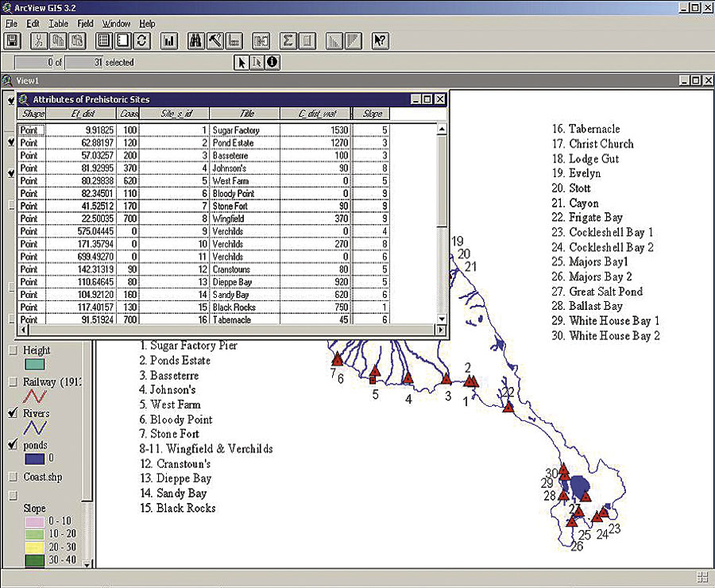Click the table's vertical scroll down arrow
Viewport: 715px width, 588px height.
(442, 319)
